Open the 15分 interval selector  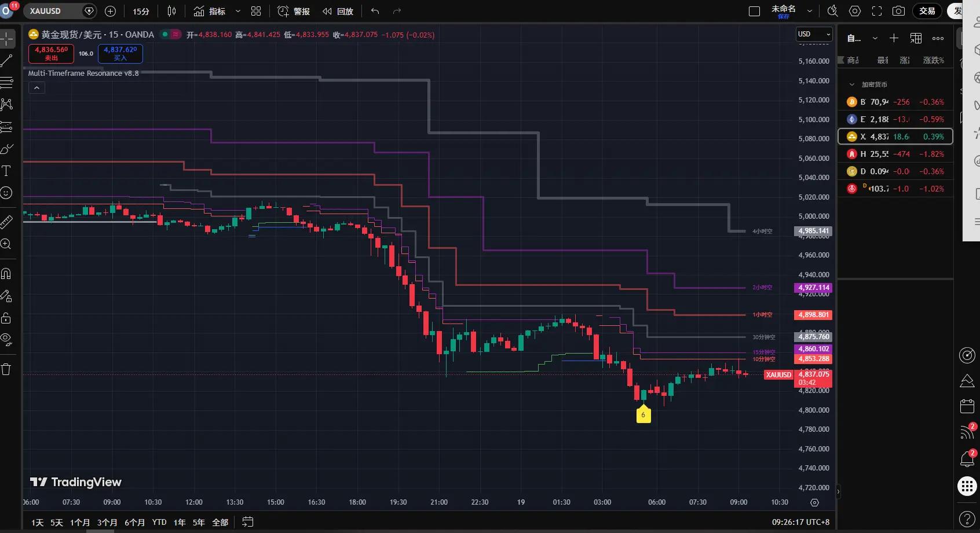click(x=141, y=11)
